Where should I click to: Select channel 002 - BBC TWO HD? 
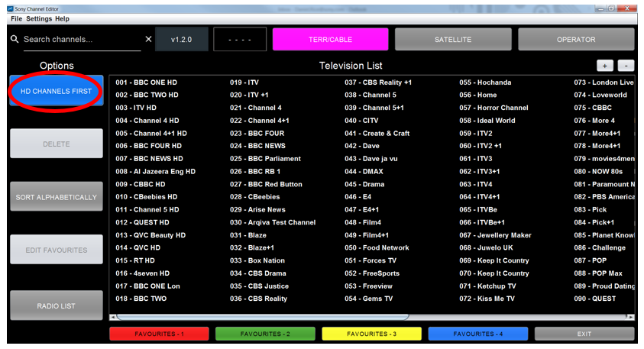click(147, 95)
